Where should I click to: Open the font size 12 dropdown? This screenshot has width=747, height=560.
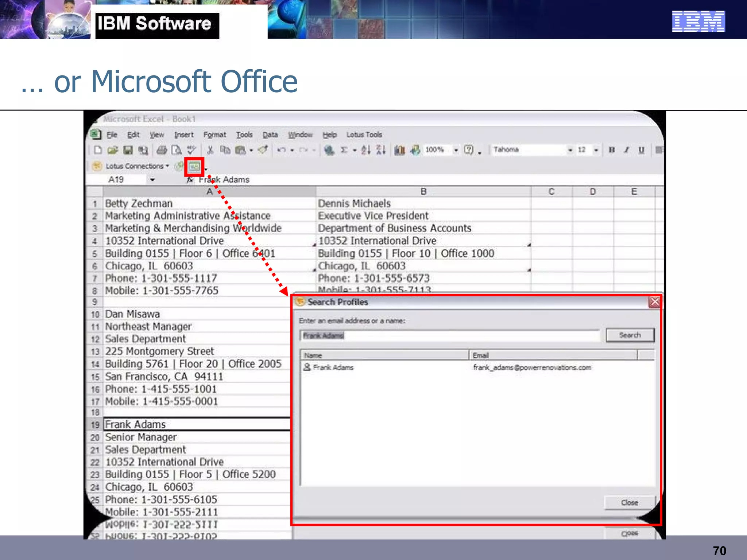596,150
